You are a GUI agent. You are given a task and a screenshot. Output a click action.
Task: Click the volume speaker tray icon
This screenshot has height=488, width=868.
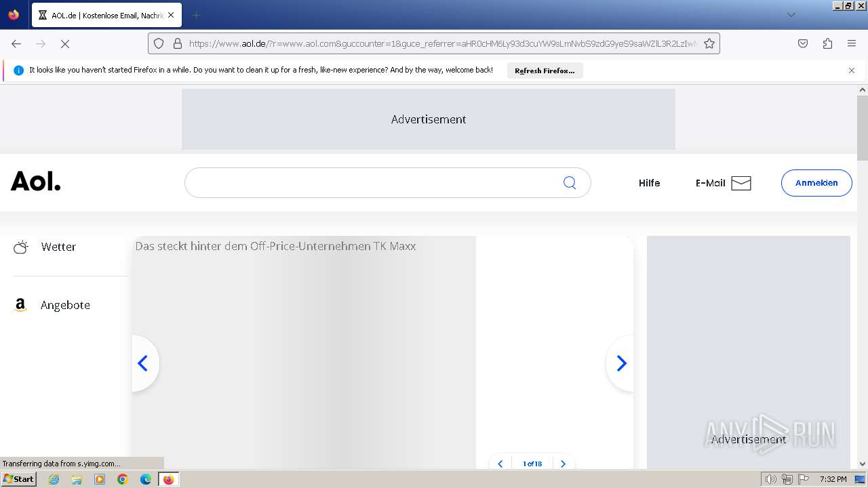[771, 479]
